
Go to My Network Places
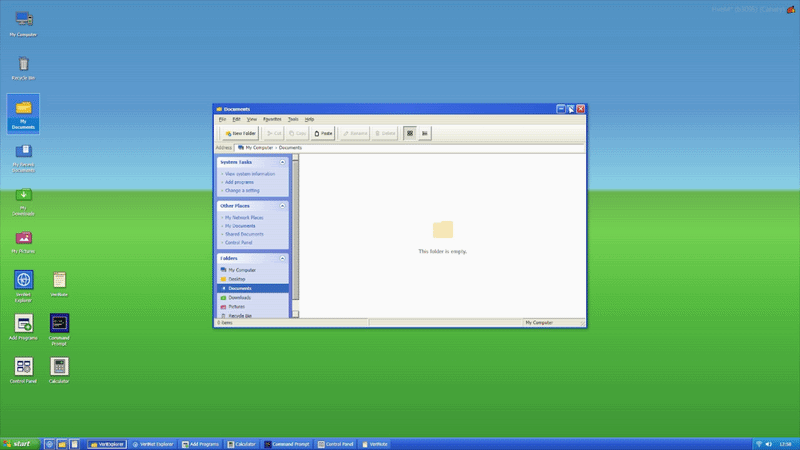point(244,217)
